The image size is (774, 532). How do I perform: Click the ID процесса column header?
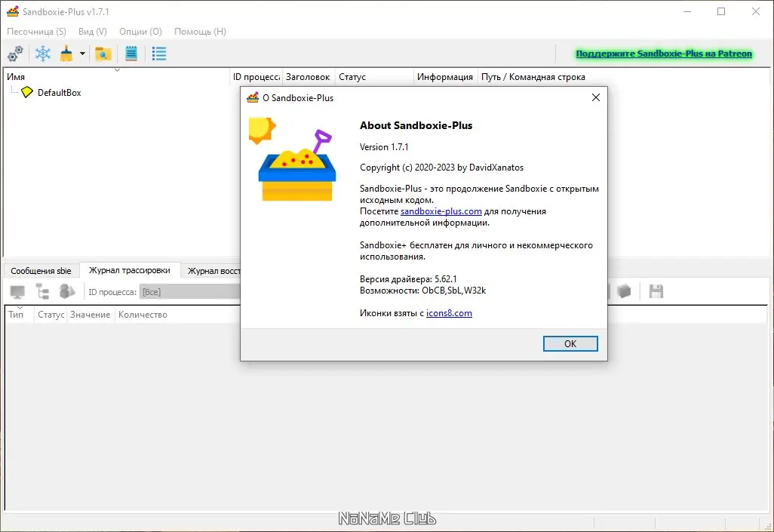256,76
